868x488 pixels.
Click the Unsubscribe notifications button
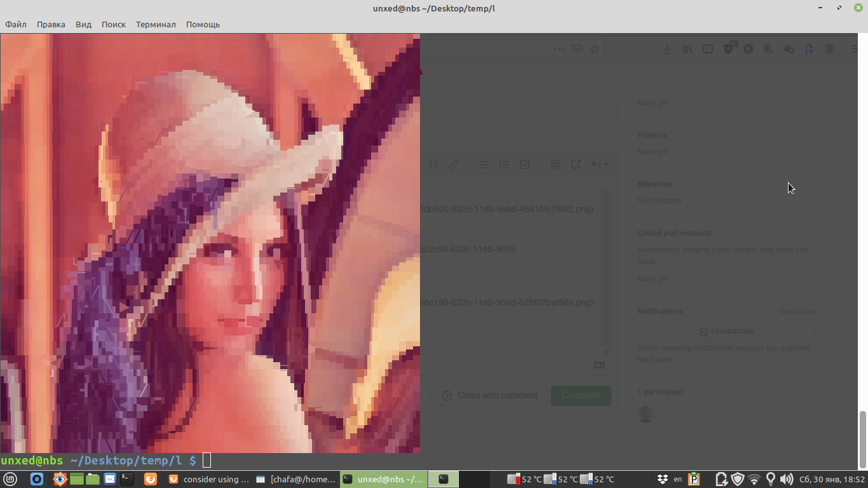726,331
